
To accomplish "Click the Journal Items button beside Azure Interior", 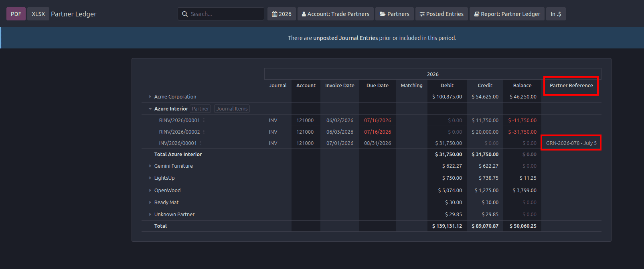I will point(232,109).
